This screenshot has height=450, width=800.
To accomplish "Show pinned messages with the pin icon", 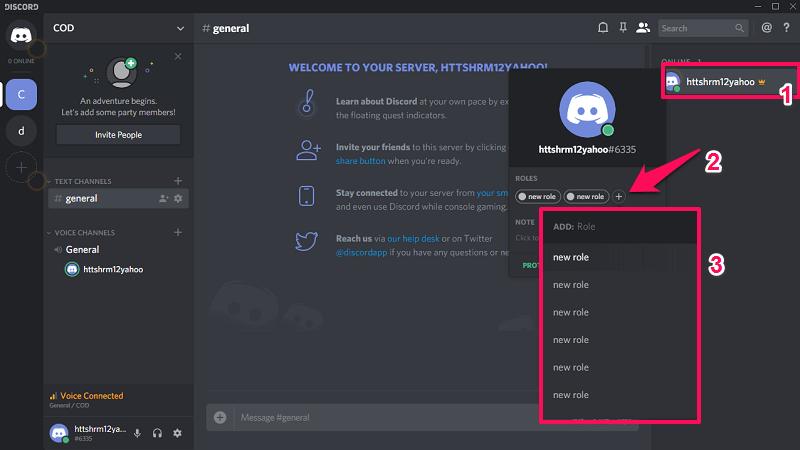I will [623, 28].
